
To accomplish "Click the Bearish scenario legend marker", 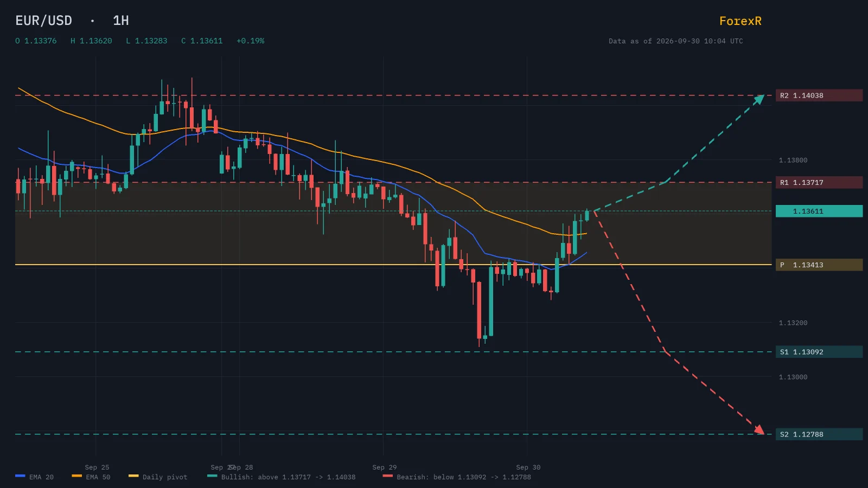I will (x=387, y=476).
